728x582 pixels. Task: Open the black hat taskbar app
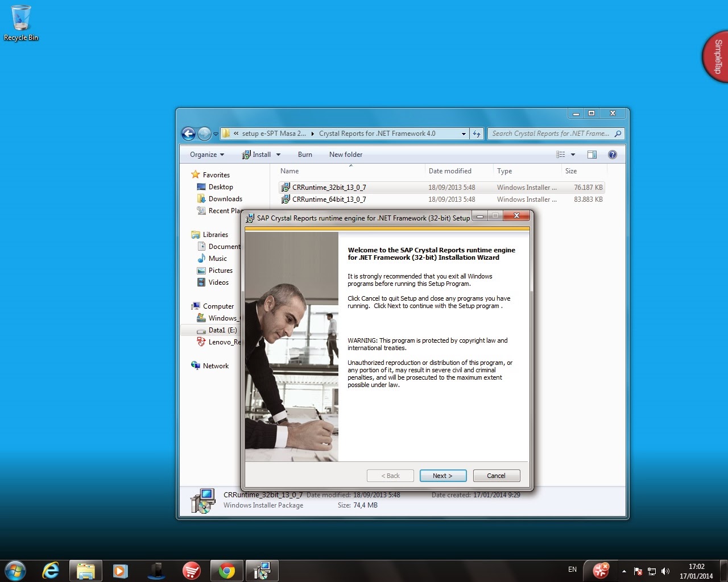156,570
